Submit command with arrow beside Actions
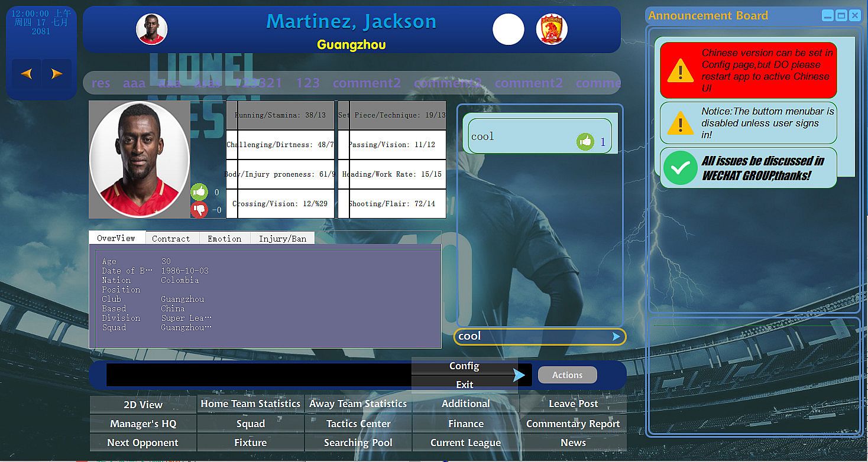Viewport: 868px width, 462px height. (519, 375)
